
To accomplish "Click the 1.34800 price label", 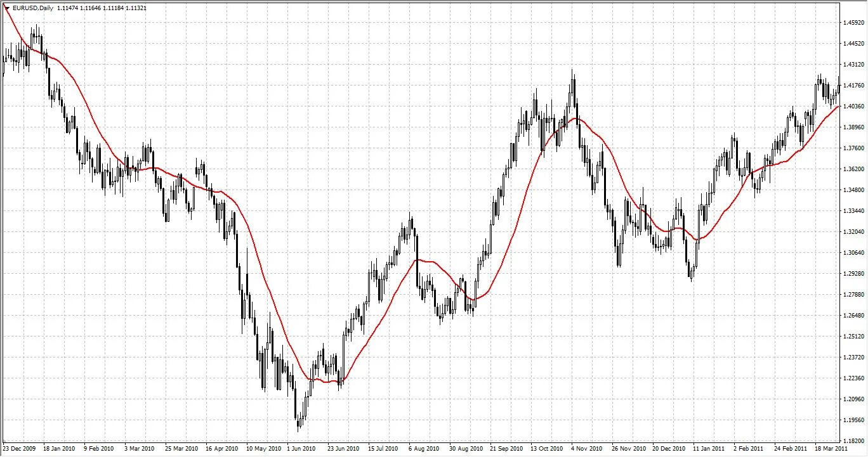I will tap(853, 190).
